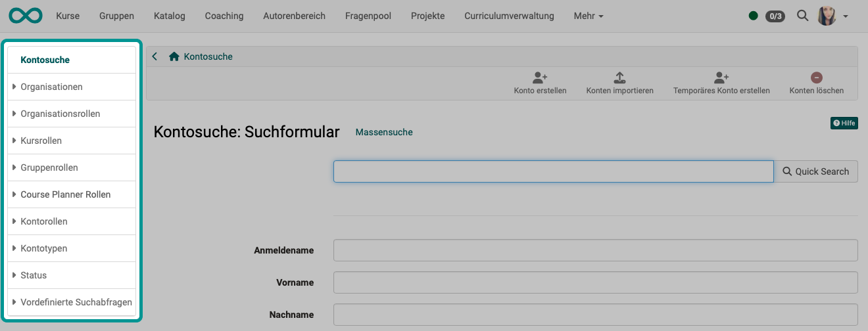The height and width of the screenshot is (331, 868).
Task: Open the Coaching tab
Action: click(224, 16)
